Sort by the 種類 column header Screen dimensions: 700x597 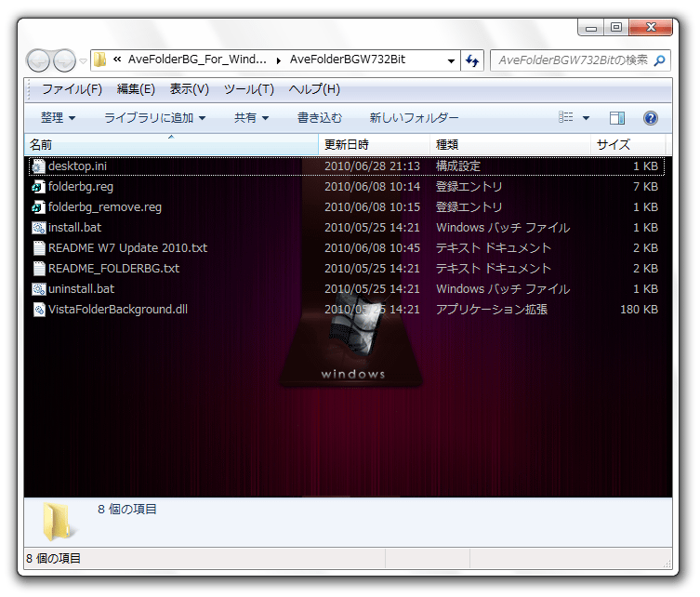510,145
